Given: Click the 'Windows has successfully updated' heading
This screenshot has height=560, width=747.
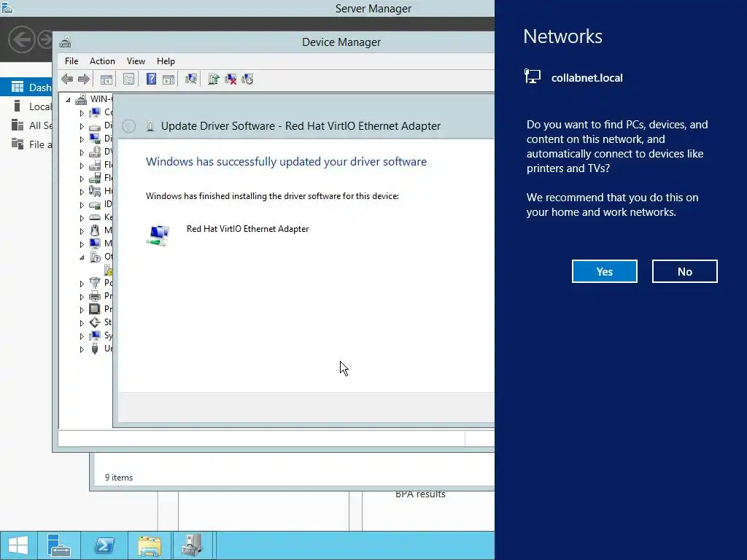Looking at the screenshot, I should point(286,161).
